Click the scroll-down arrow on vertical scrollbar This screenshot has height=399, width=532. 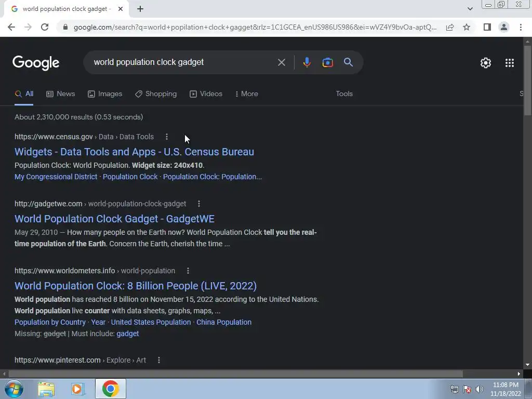[527, 365]
